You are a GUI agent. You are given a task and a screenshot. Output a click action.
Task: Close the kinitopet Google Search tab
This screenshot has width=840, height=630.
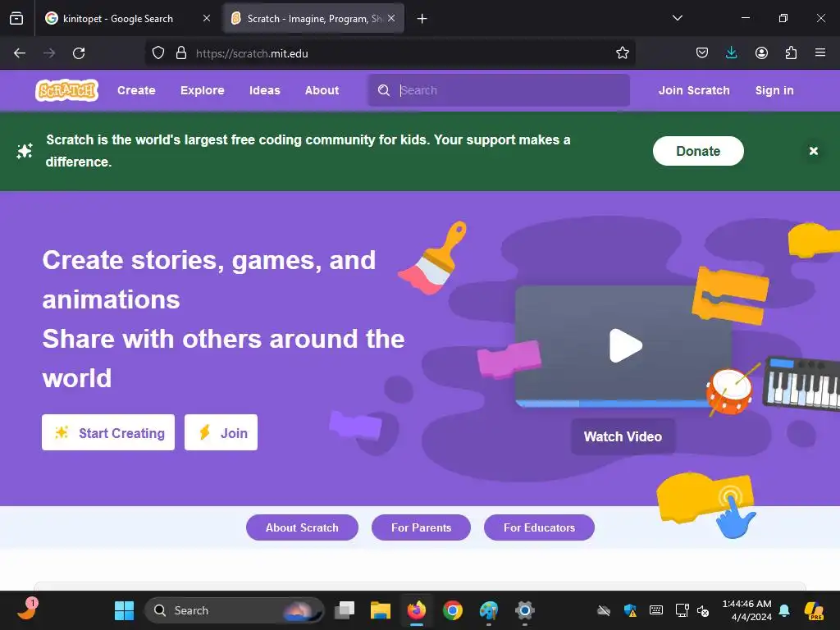click(x=206, y=18)
